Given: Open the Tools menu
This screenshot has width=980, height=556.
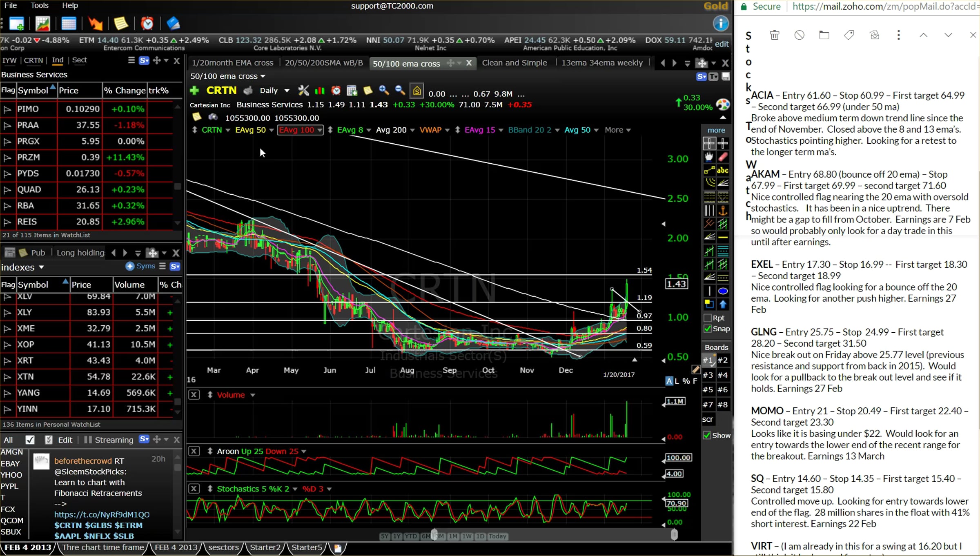Looking at the screenshot, I should (40, 5).
